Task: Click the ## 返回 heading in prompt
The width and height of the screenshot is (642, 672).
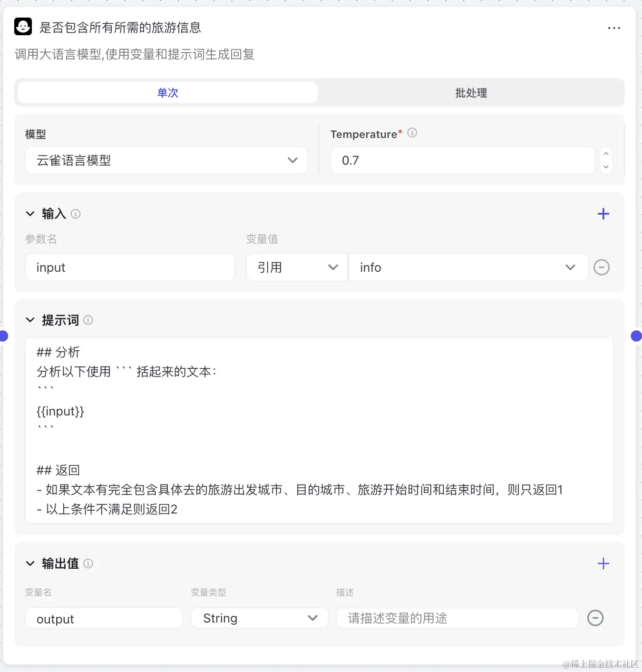Action: pyautogui.click(x=58, y=470)
